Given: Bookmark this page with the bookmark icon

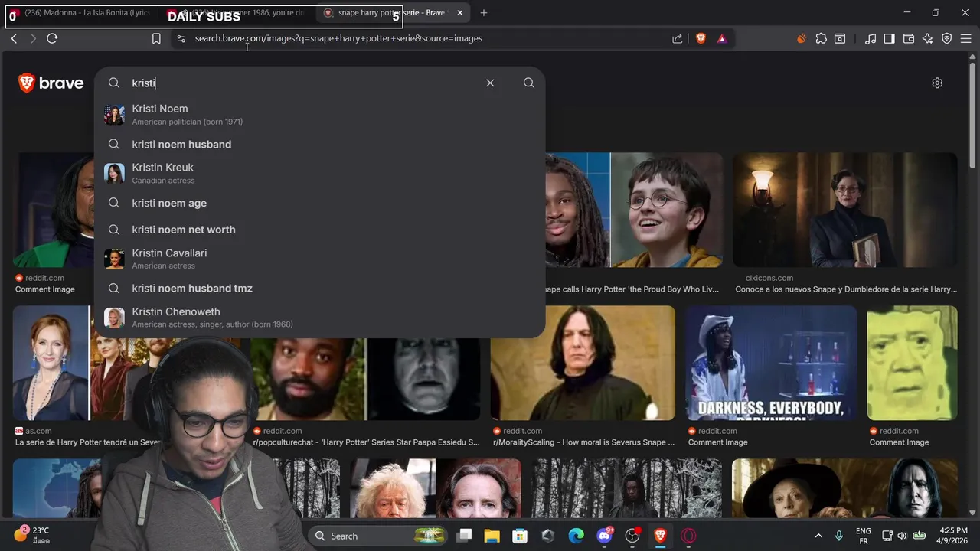Looking at the screenshot, I should 156,38.
